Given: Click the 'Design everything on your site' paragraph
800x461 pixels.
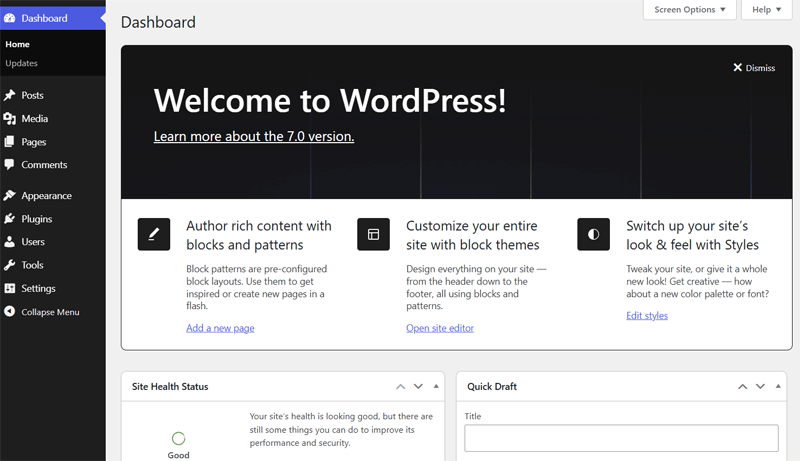Looking at the screenshot, I should pos(476,287).
